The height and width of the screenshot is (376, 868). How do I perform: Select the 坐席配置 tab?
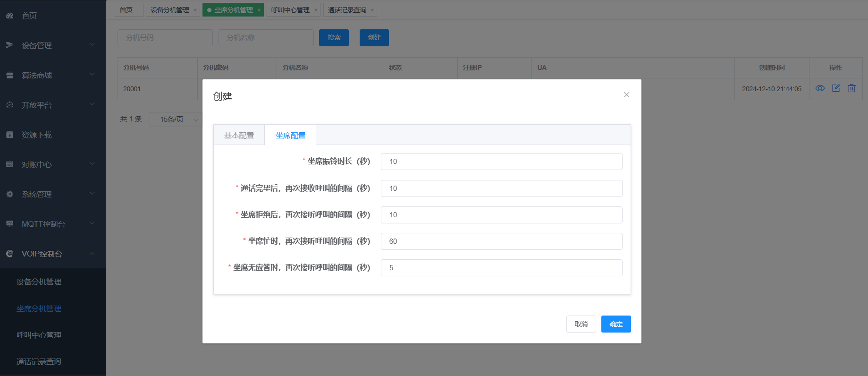tap(290, 135)
